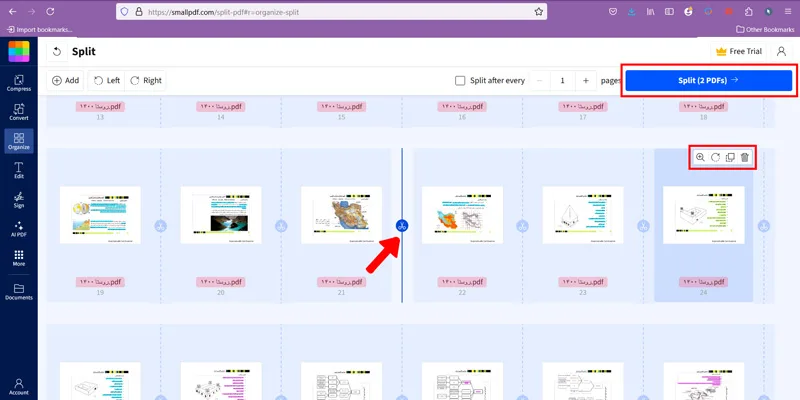Select page 22 thumbnail
800x400 pixels.
tap(462, 215)
